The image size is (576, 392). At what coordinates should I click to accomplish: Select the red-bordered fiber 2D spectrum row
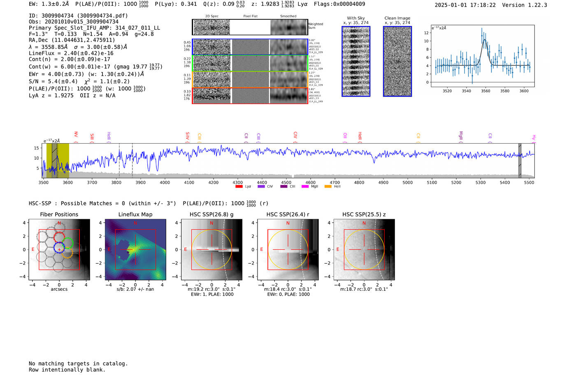coord(250,95)
